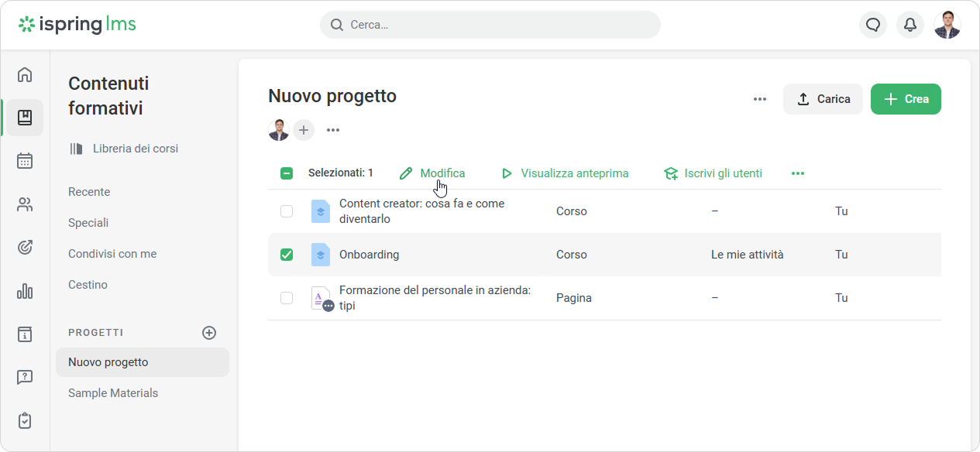
Task: Open the bar chart reports icon
Action: click(25, 291)
